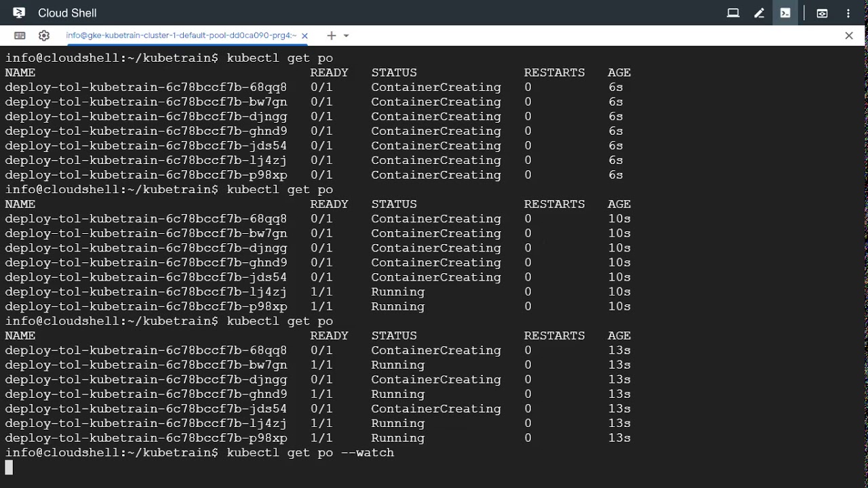The height and width of the screenshot is (488, 868).
Task: Expand dropdown arrow beside new tab plus
Action: (x=347, y=35)
